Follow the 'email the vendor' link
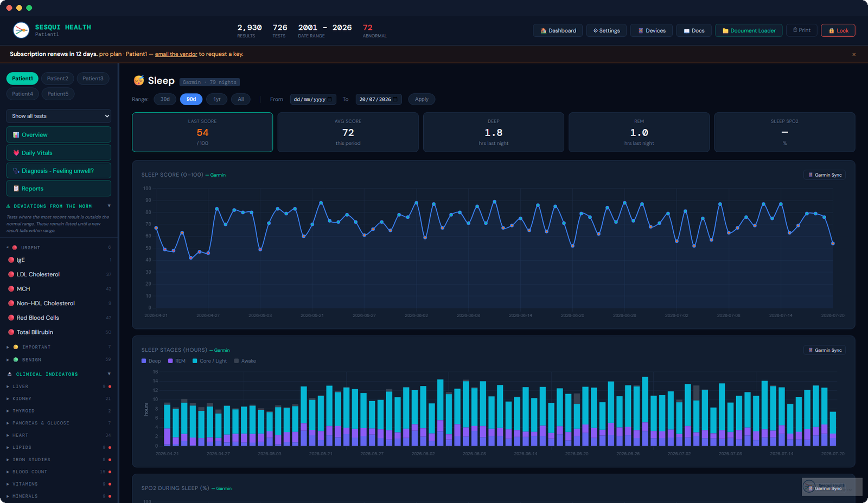This screenshot has height=503, width=868. pyautogui.click(x=176, y=54)
